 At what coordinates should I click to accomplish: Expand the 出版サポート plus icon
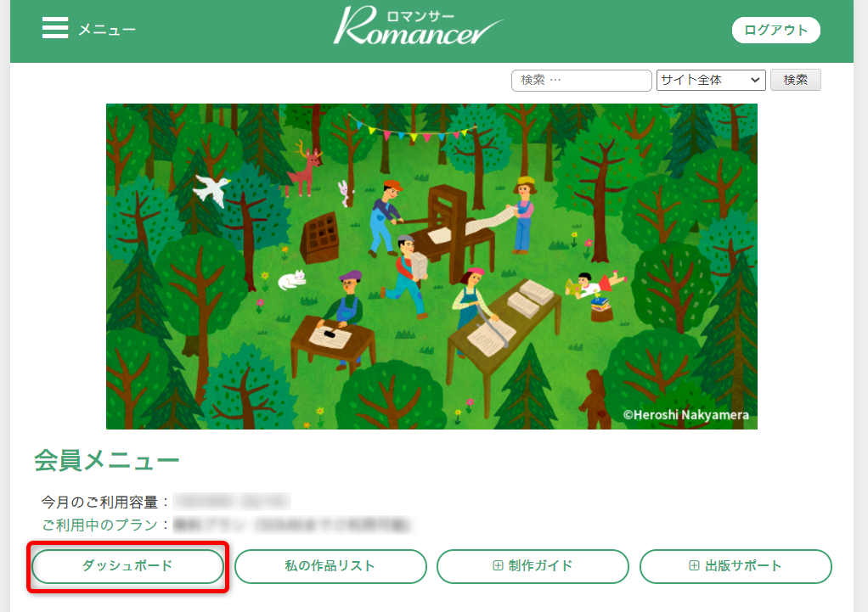pos(694,566)
